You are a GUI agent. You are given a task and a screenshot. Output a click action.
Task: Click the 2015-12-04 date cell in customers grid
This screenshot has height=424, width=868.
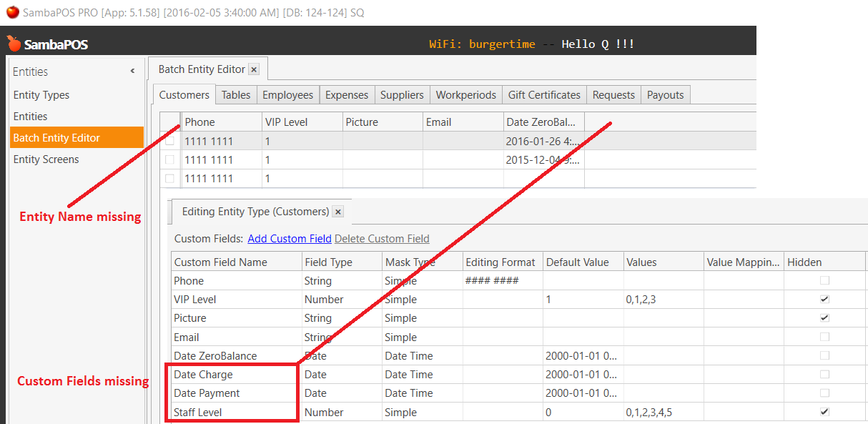point(544,160)
